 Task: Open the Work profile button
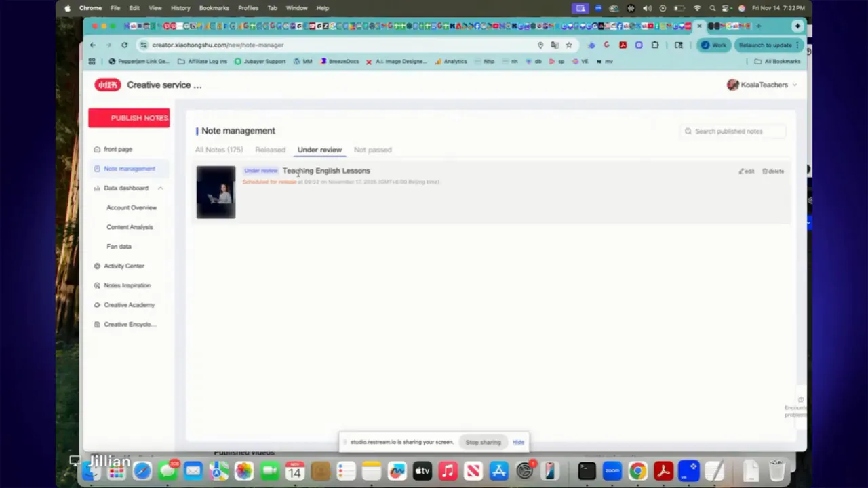(x=713, y=45)
